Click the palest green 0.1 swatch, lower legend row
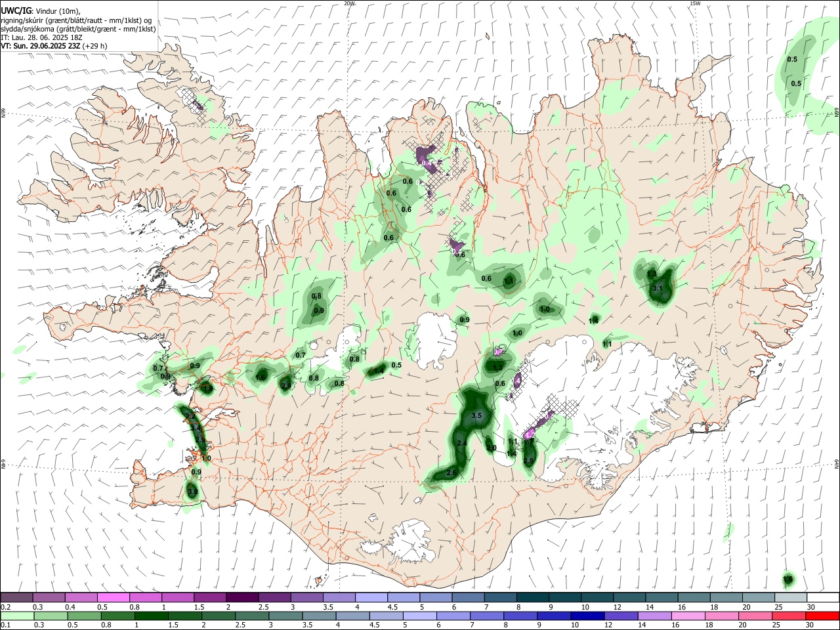Viewport: 840px width, 630px height. (x=16, y=616)
